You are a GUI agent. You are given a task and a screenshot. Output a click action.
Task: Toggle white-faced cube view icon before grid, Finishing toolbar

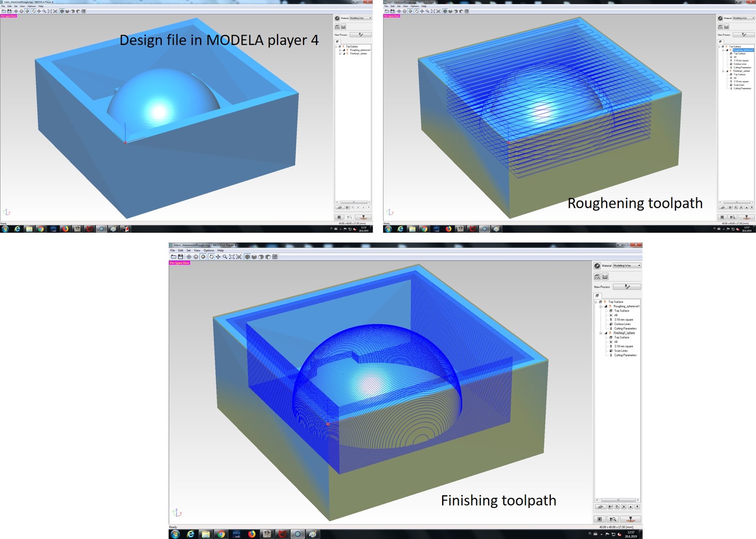tap(268, 257)
